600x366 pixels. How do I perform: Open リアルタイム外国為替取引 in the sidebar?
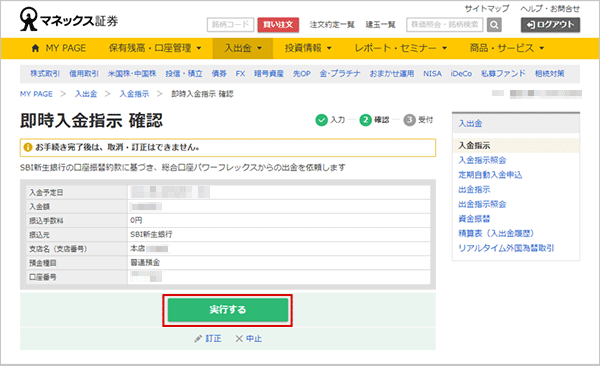click(506, 248)
